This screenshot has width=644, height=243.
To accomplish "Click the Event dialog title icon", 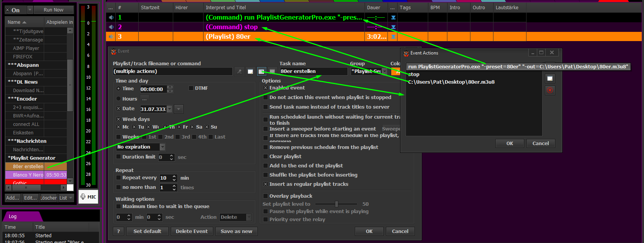I will (114, 51).
